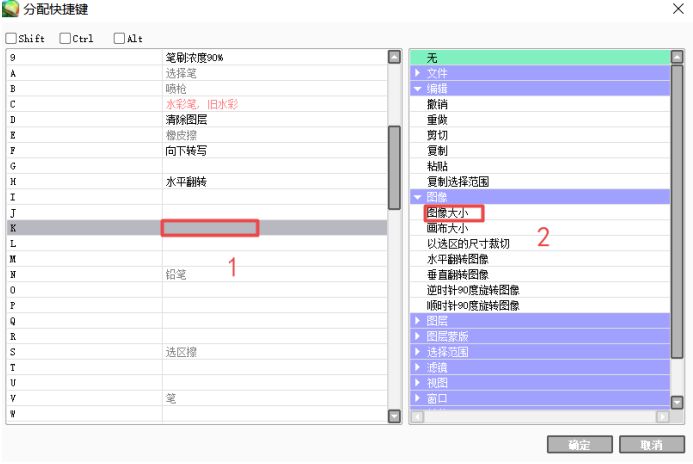Image resolution: width=693 pixels, height=464 pixels.
Task: Select the 无 option at top
Action: [x=432, y=58]
